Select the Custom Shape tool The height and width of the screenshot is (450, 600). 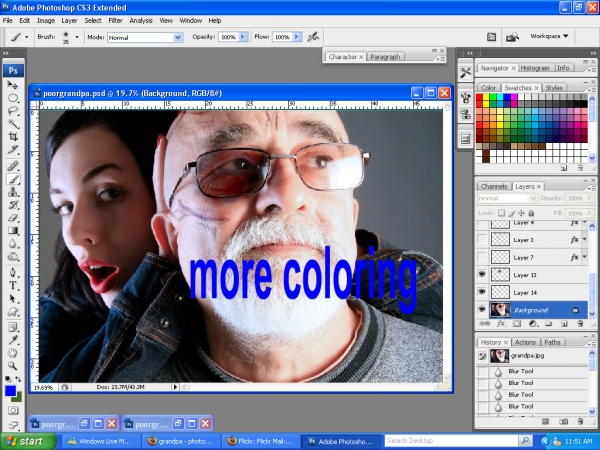[x=13, y=311]
